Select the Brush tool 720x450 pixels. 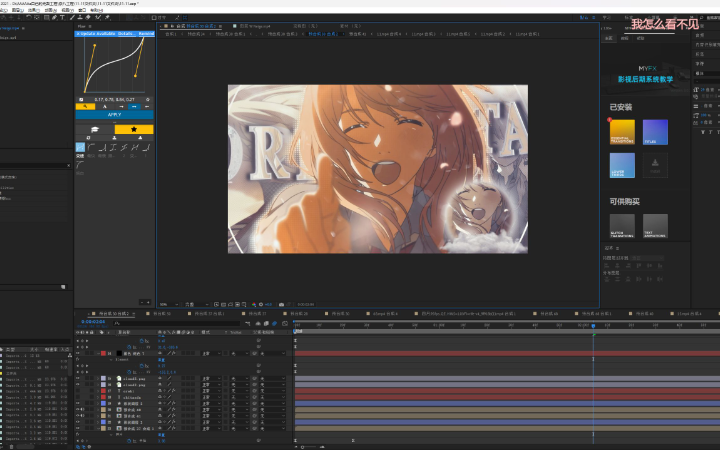73,17
